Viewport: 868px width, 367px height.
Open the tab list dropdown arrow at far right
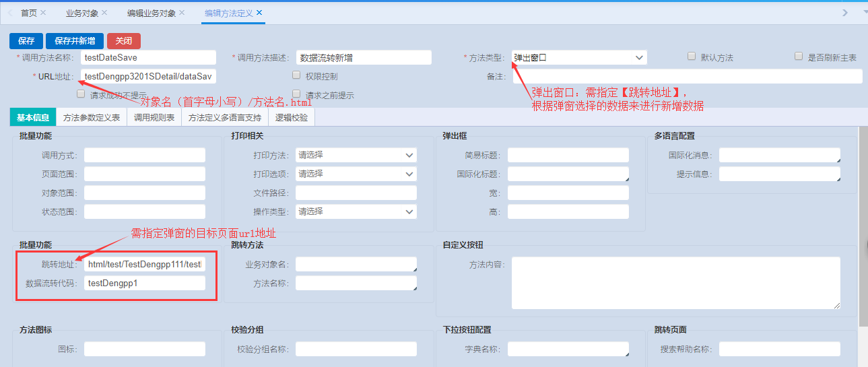(864, 13)
